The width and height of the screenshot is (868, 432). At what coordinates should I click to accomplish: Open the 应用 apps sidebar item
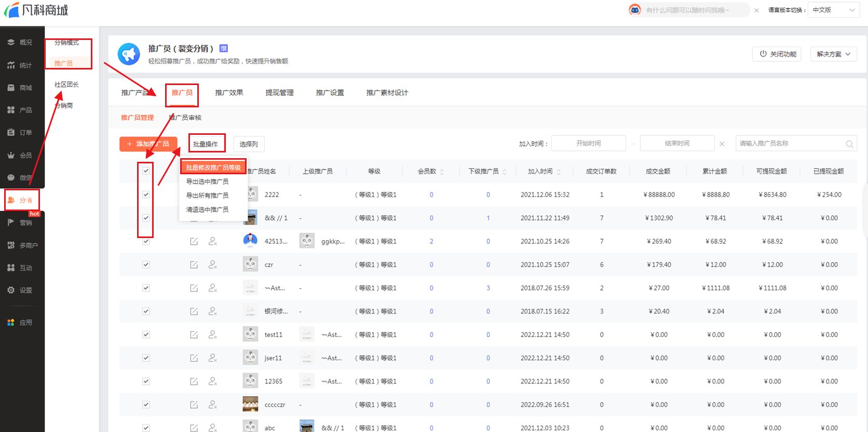[x=20, y=323]
